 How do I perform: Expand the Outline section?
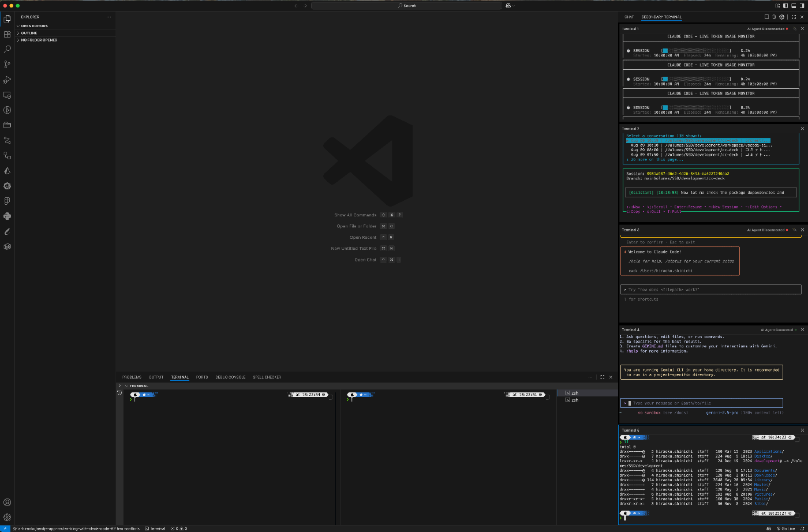click(x=65, y=33)
